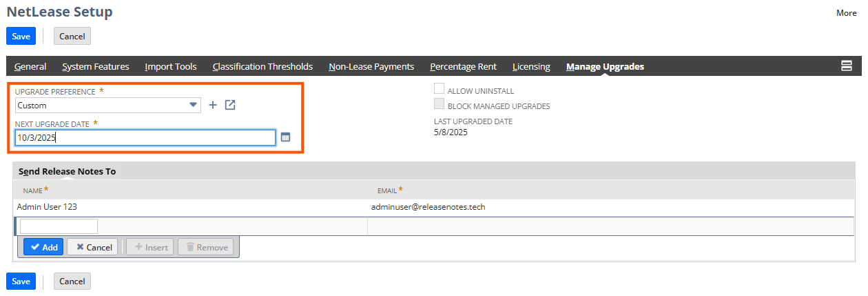868x296 pixels.
Task: Open the Import Tools tab
Action: point(171,66)
